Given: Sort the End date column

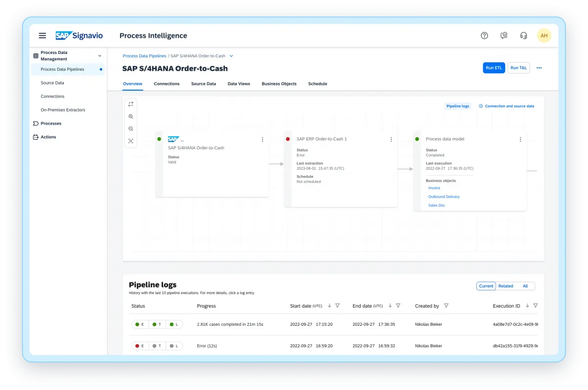Looking at the screenshot, I should [390, 306].
